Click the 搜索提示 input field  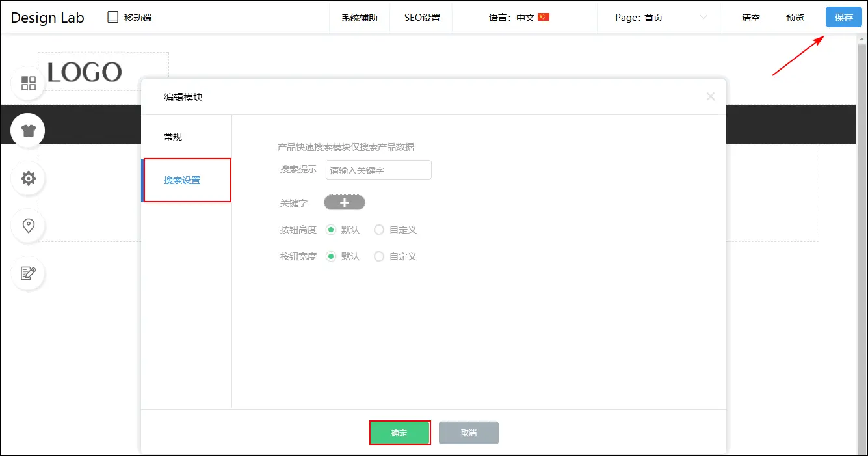[x=378, y=170]
